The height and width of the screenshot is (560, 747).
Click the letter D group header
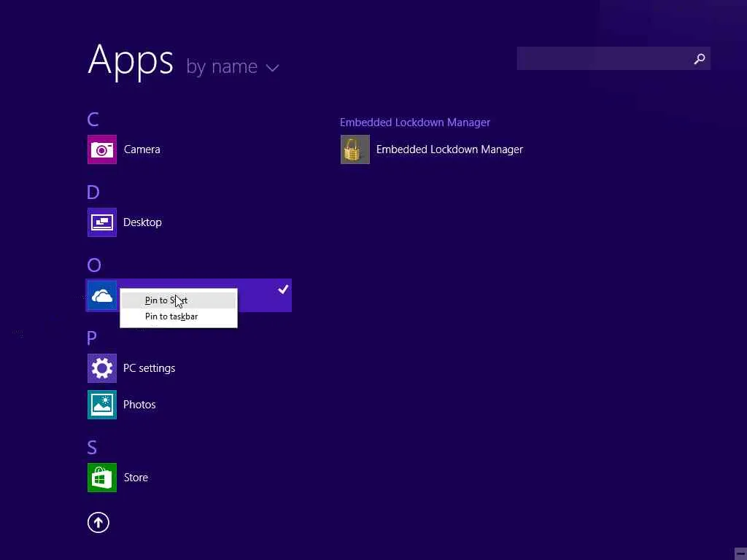[x=93, y=192]
